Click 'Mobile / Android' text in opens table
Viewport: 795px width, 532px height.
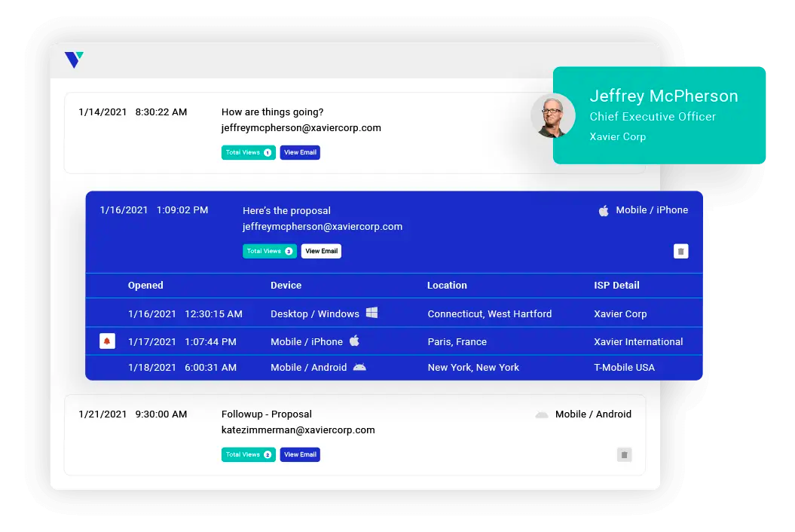(309, 367)
